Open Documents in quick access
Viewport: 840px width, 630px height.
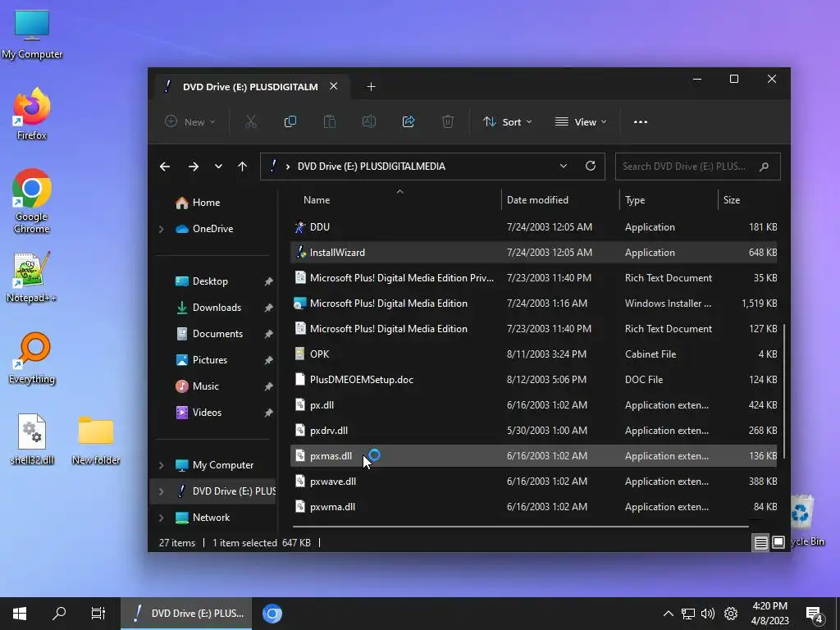click(x=217, y=334)
